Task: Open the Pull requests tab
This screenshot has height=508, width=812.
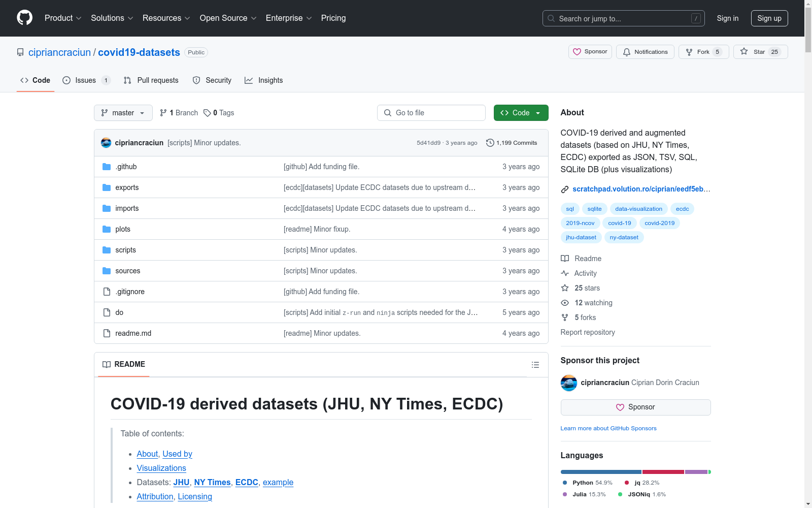Action: pyautogui.click(x=151, y=80)
